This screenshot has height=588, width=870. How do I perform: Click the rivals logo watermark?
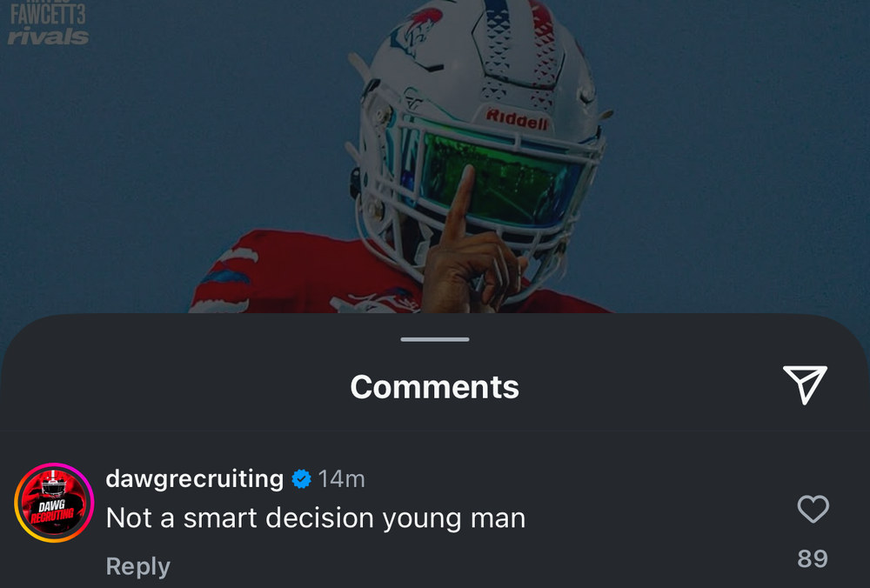click(x=48, y=37)
